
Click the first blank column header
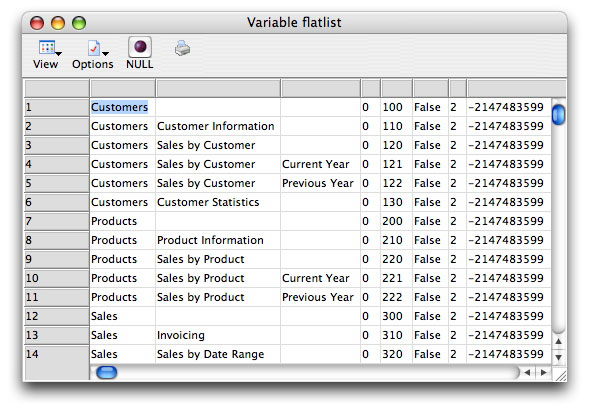click(x=57, y=89)
